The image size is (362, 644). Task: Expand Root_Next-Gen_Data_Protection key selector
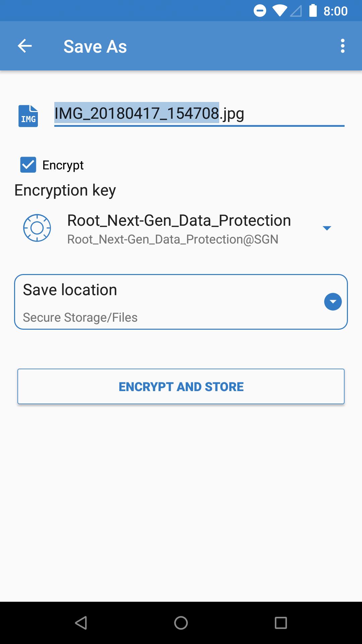coord(327,228)
